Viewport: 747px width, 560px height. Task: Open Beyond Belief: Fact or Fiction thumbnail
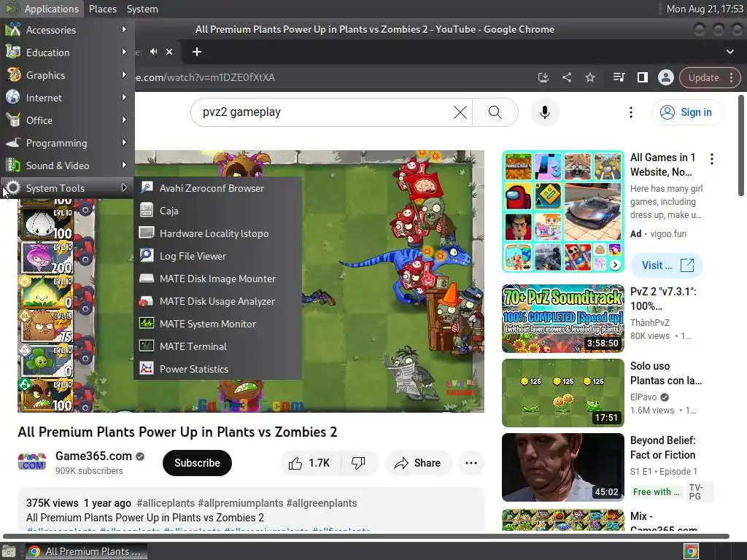[x=562, y=467]
